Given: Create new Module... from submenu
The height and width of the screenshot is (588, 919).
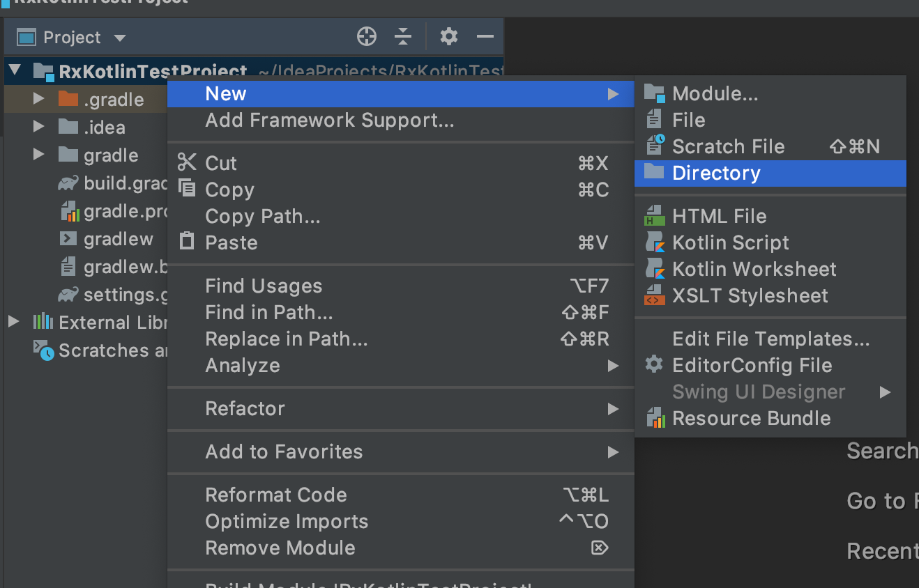Looking at the screenshot, I should (x=770, y=93).
